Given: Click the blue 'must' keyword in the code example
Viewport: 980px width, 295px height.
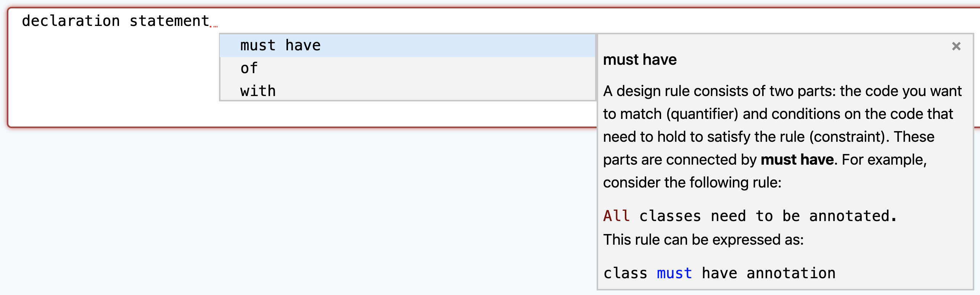Looking at the screenshot, I should pyautogui.click(x=674, y=273).
